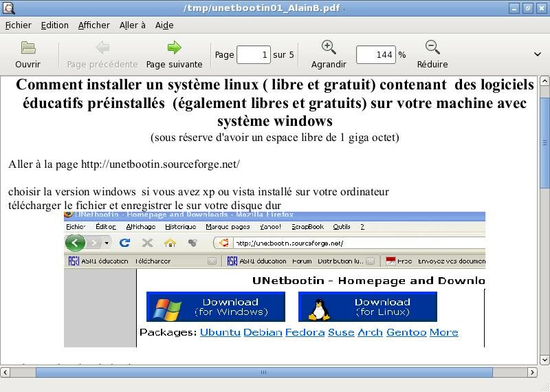Click the text 'Aller à la page http://unetbootin.sourceforge.net/'

124,164
